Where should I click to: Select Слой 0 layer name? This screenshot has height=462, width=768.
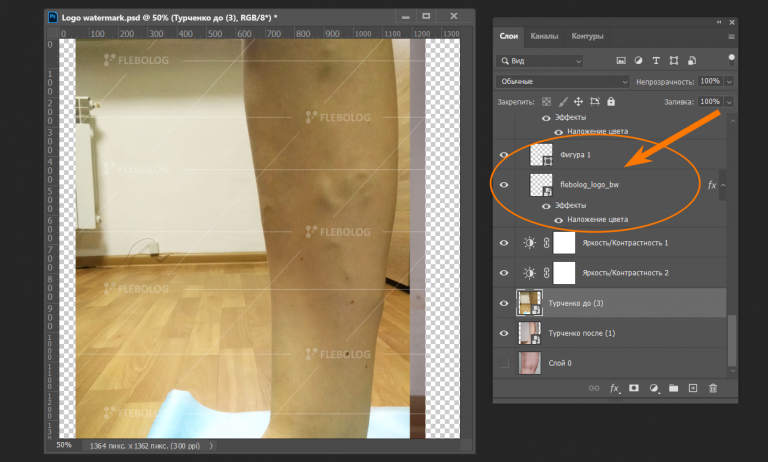coord(560,363)
